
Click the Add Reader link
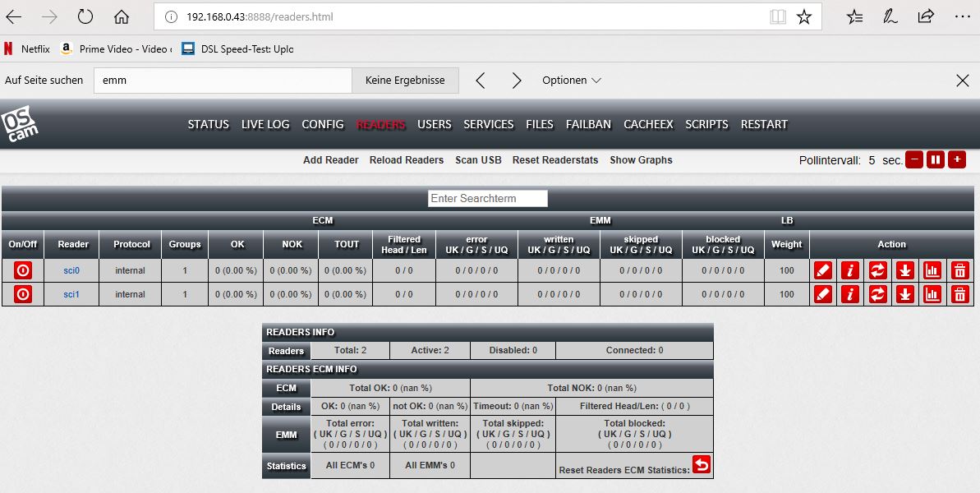[x=330, y=160]
